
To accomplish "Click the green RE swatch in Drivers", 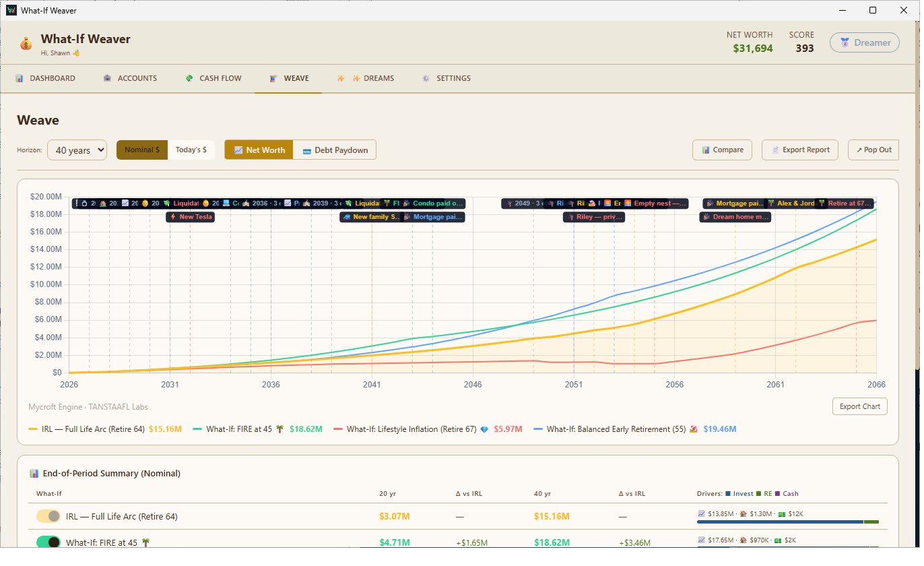I will (758, 493).
